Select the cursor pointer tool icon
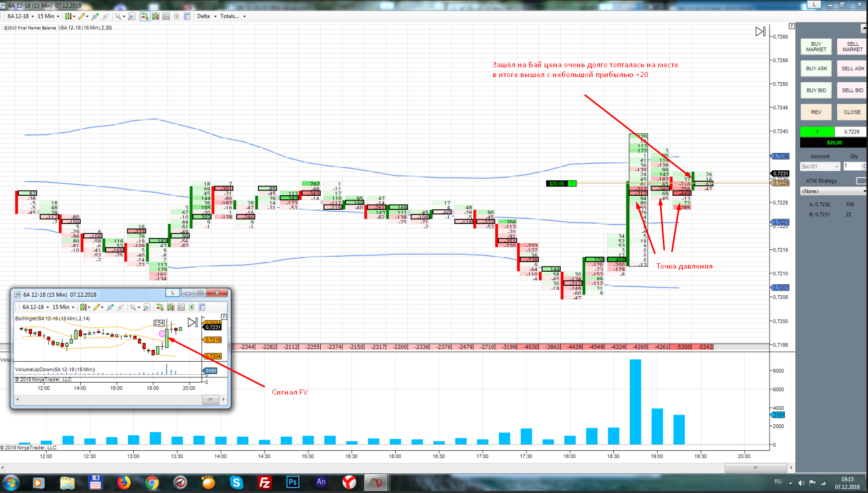 tap(118, 16)
